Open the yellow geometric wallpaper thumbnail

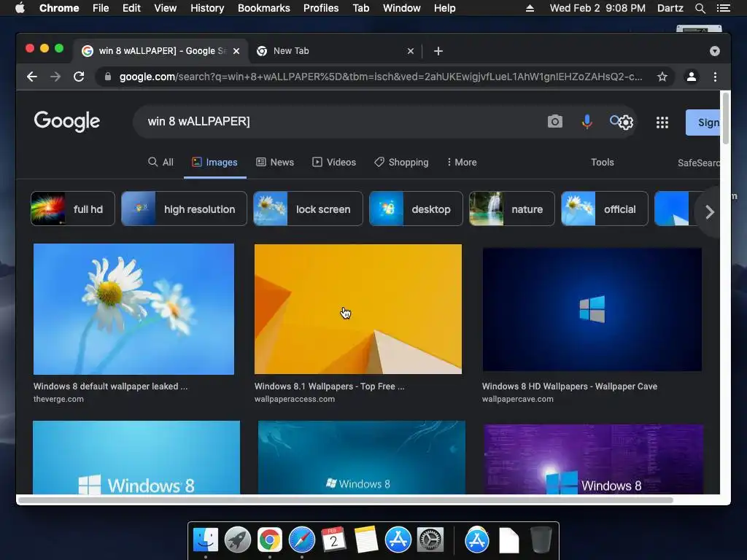pyautogui.click(x=357, y=309)
